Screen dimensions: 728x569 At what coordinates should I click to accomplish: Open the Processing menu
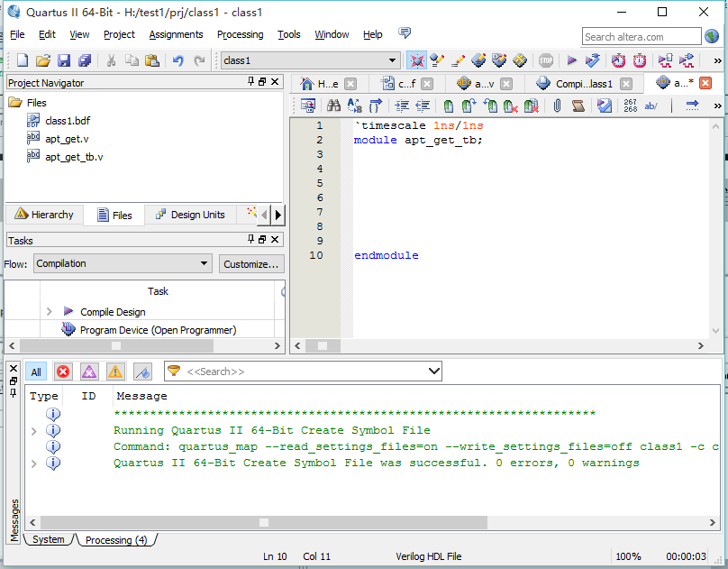pyautogui.click(x=240, y=34)
